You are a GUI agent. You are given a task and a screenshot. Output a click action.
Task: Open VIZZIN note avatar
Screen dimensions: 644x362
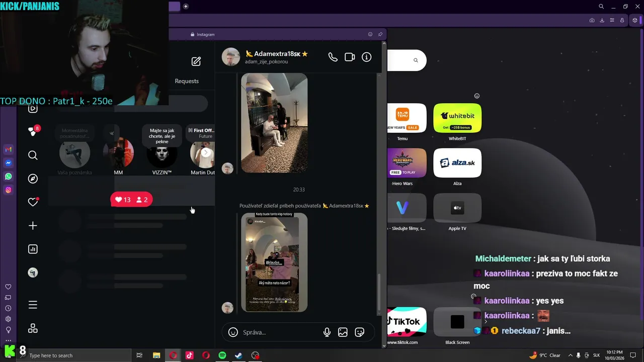(162, 153)
